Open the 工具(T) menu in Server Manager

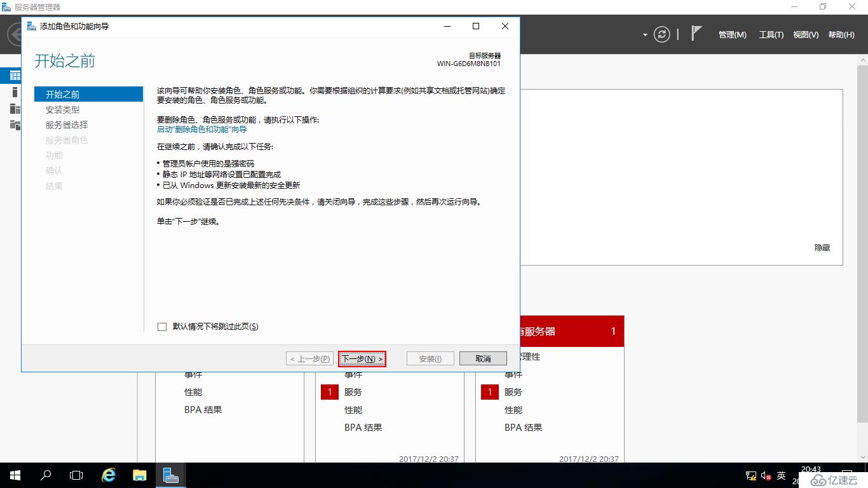click(x=771, y=35)
